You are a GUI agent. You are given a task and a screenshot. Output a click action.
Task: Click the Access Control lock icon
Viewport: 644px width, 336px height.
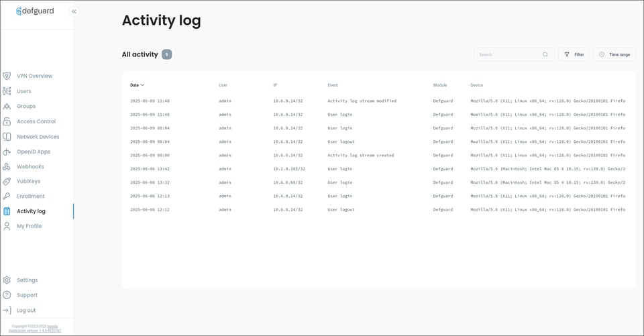coord(7,121)
